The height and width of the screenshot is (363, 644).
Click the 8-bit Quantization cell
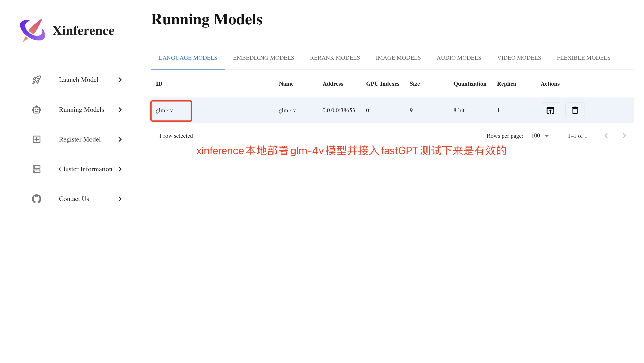459,110
